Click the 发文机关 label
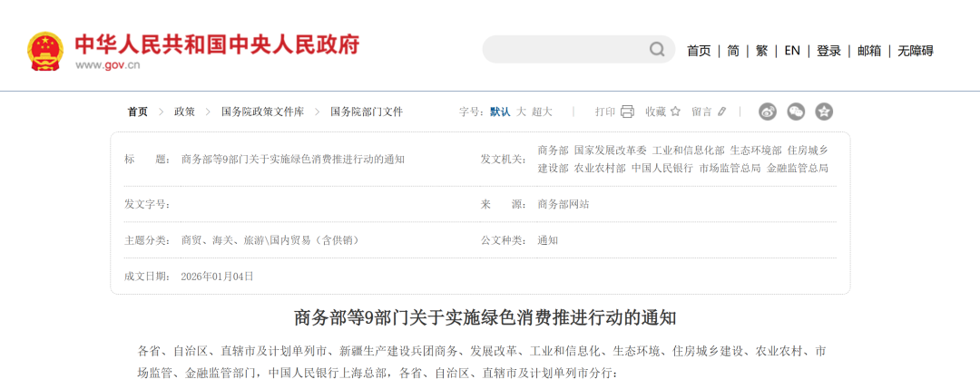Screen dimensions: 980x389 (503, 160)
